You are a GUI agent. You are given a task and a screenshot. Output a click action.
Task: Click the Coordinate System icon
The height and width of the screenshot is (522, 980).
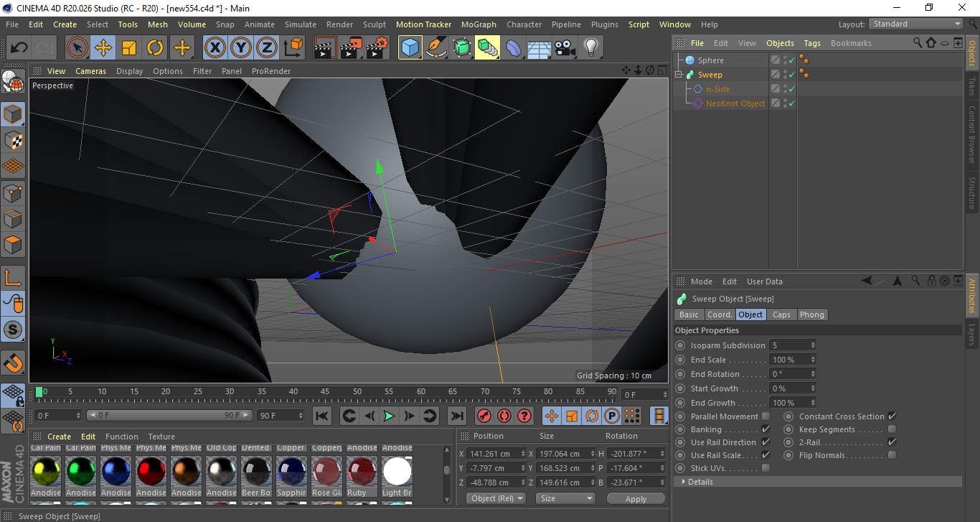[x=293, y=48]
